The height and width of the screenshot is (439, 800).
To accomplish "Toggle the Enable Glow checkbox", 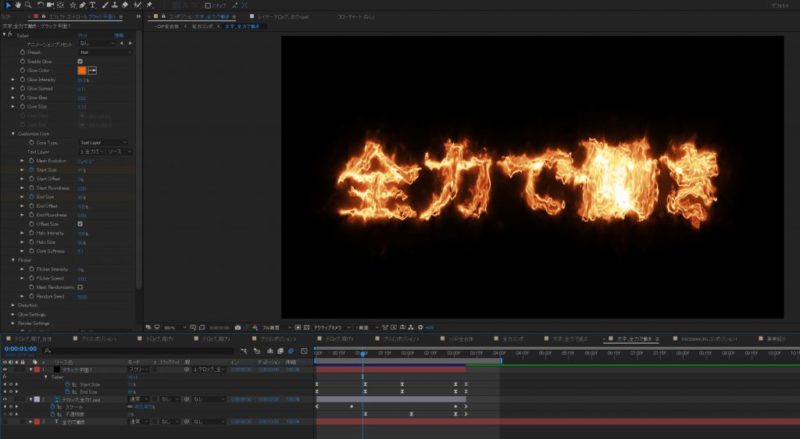I will pos(80,61).
